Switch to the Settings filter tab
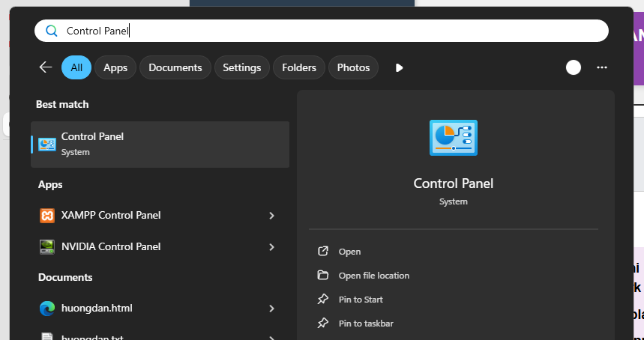The image size is (644, 340). 242,67
